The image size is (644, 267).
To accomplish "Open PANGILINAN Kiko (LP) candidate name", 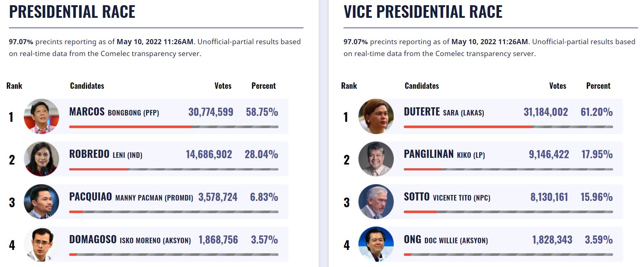I will point(444,154).
